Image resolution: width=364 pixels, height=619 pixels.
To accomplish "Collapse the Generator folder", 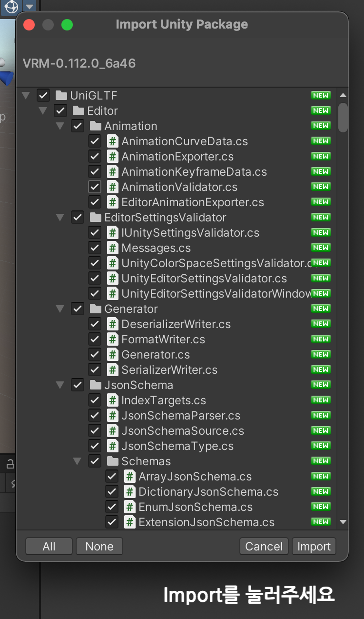I will (60, 309).
